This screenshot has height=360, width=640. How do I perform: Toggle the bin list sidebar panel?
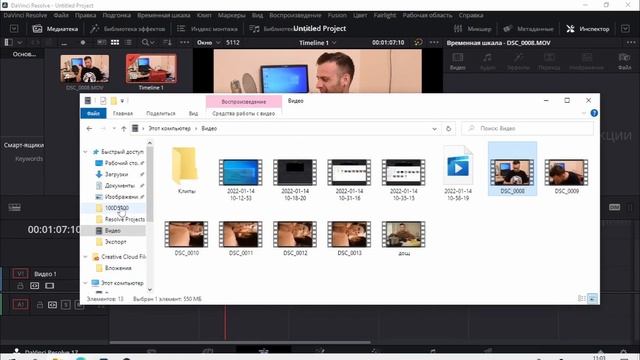pos(8,42)
